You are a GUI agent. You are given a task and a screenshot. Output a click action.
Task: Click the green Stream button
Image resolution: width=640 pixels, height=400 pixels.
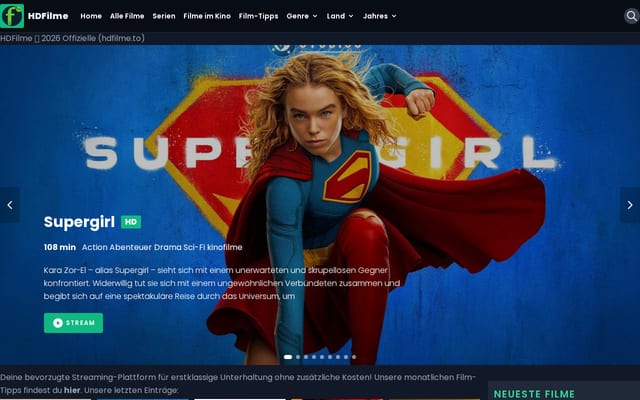coord(73,323)
